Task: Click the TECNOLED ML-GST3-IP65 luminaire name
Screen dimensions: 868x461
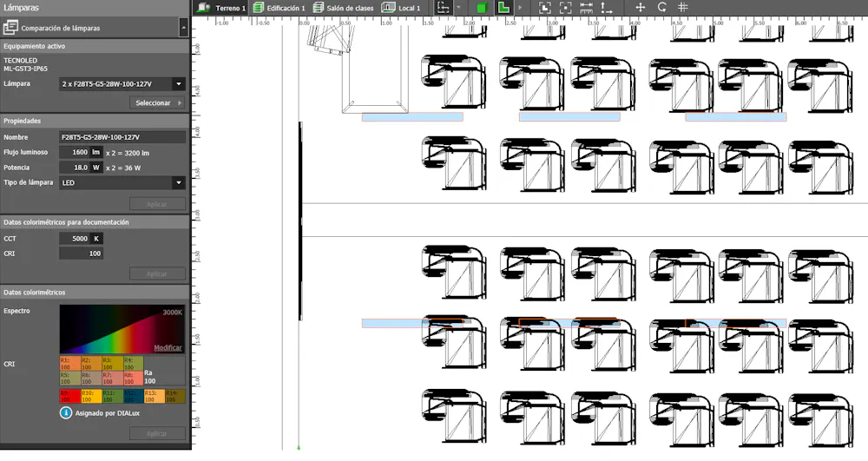Action: click(25, 65)
